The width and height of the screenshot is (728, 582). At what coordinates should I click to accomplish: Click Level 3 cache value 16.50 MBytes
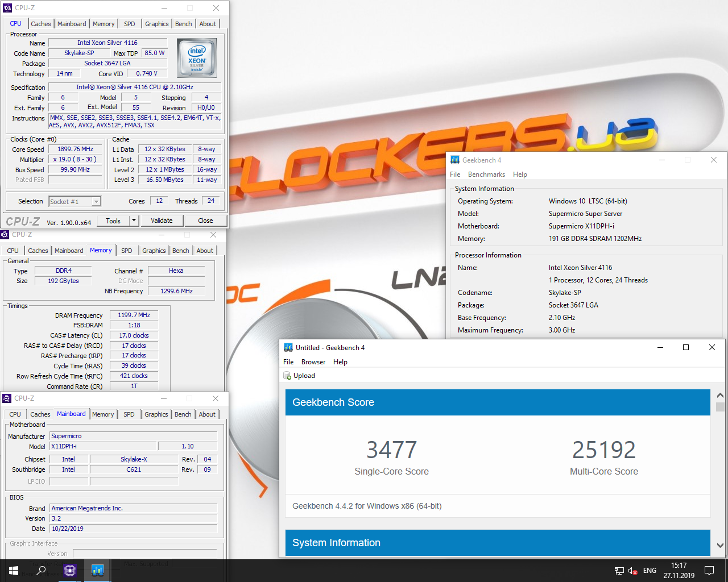pyautogui.click(x=165, y=180)
